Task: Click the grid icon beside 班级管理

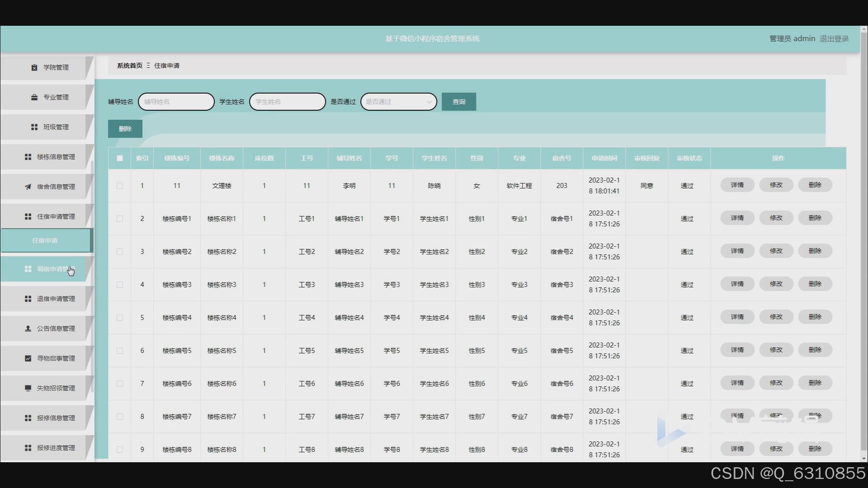Action: (34, 127)
